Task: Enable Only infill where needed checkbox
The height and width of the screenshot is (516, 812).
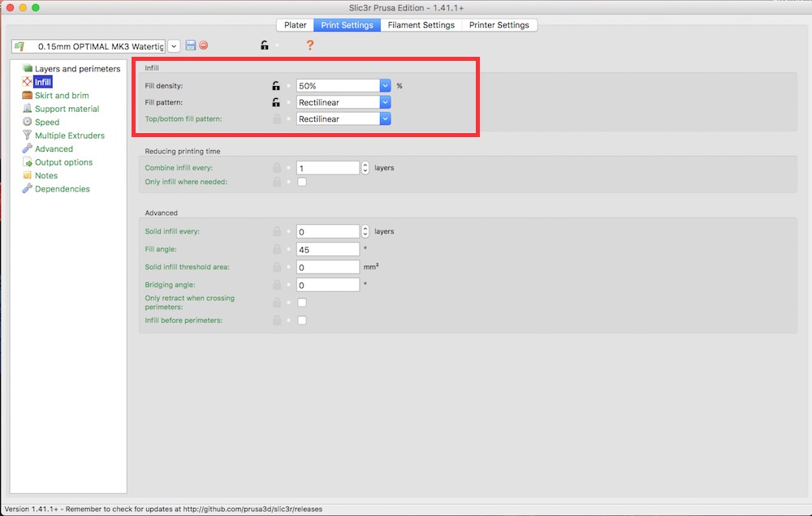Action: point(302,182)
